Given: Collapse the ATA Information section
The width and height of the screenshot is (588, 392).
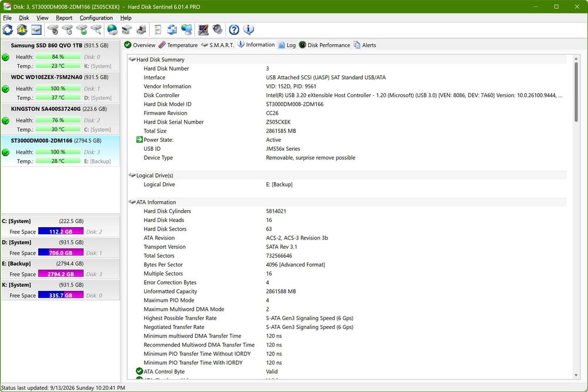Looking at the screenshot, I should coord(132,202).
